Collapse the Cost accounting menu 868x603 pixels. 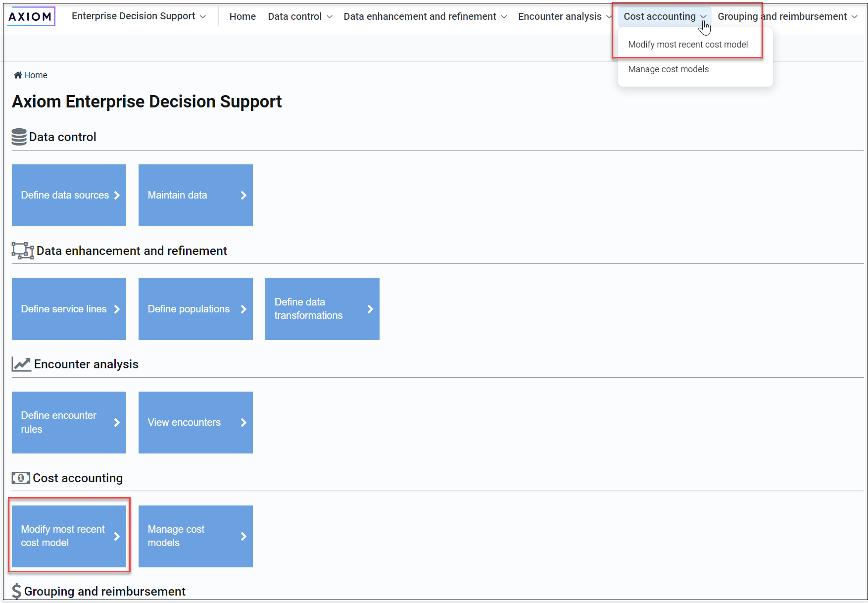[665, 16]
